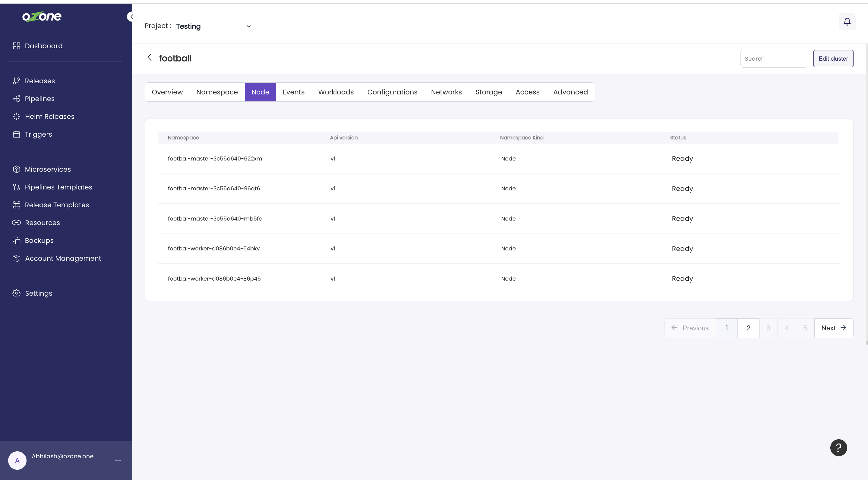Click the Resources link icon

17,222
